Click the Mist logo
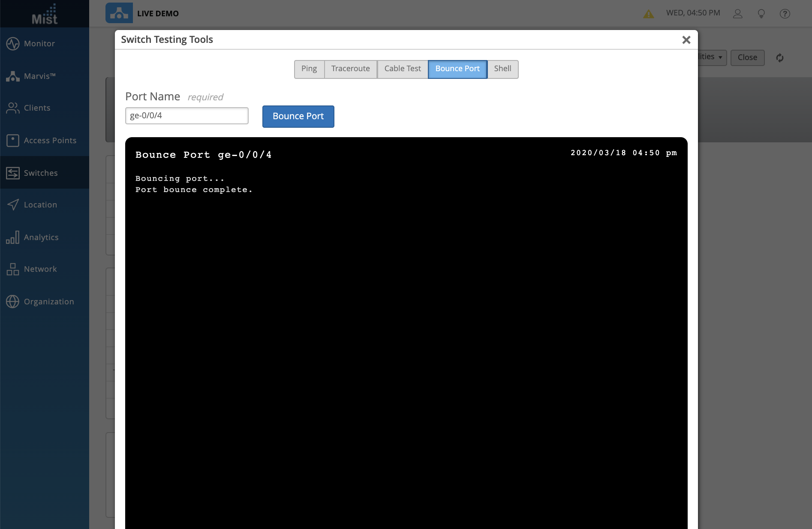812x529 pixels. tap(45, 14)
